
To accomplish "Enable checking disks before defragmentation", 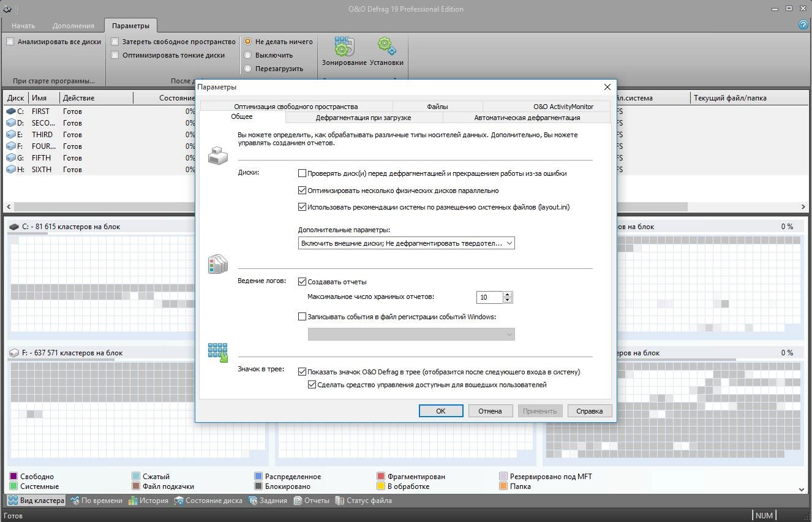I will (x=302, y=173).
